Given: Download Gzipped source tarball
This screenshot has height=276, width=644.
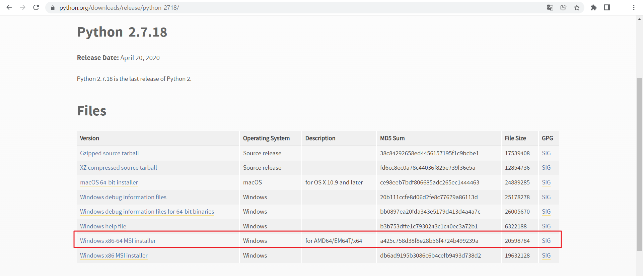Looking at the screenshot, I should click(x=110, y=153).
